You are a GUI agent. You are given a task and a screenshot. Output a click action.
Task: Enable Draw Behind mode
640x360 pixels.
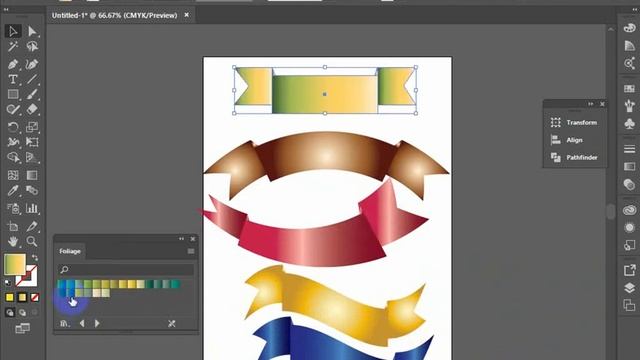pos(22,313)
